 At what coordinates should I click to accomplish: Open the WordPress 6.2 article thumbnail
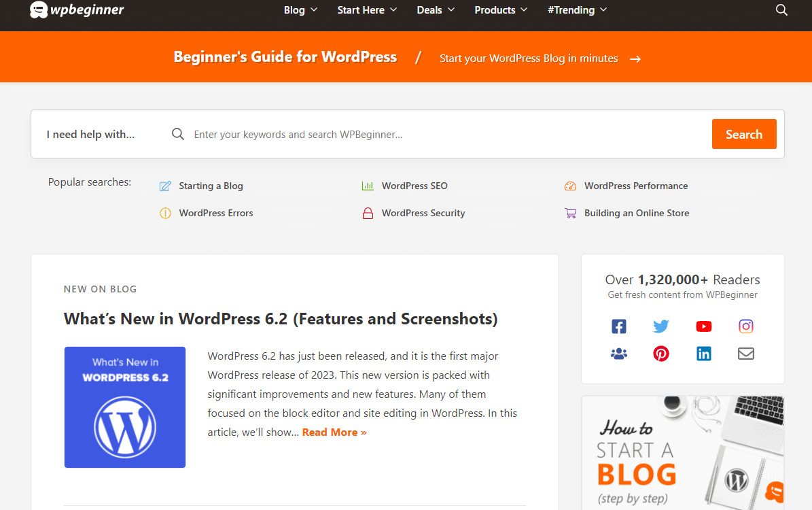coord(125,407)
